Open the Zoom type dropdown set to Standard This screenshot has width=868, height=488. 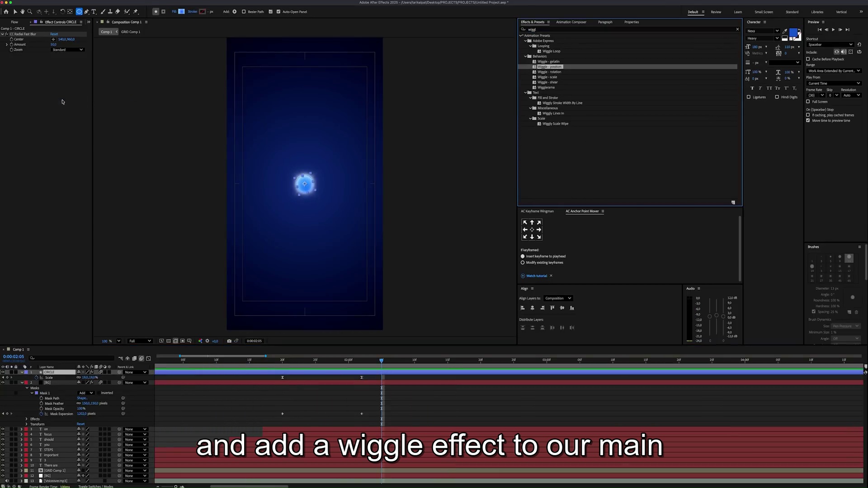tap(68, 50)
